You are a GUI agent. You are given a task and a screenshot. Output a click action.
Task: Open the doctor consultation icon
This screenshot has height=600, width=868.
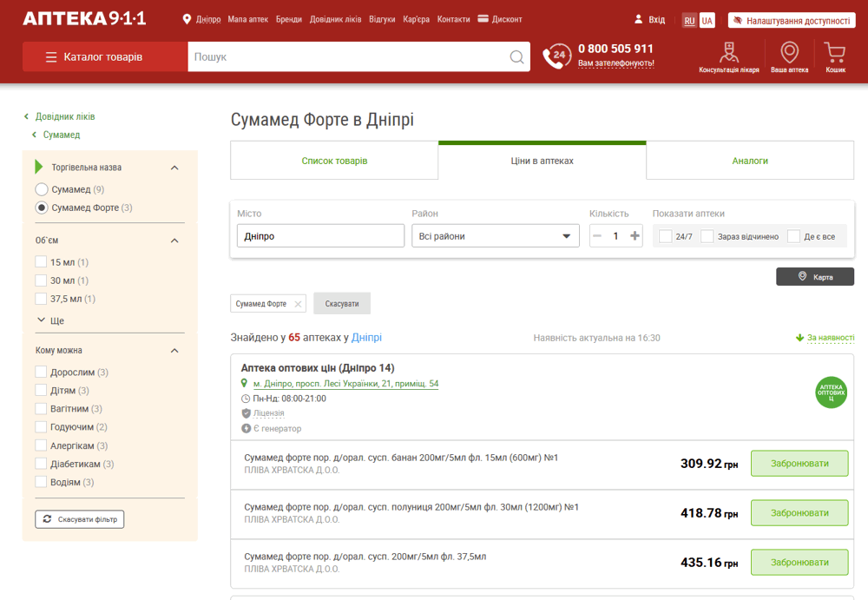pyautogui.click(x=728, y=53)
